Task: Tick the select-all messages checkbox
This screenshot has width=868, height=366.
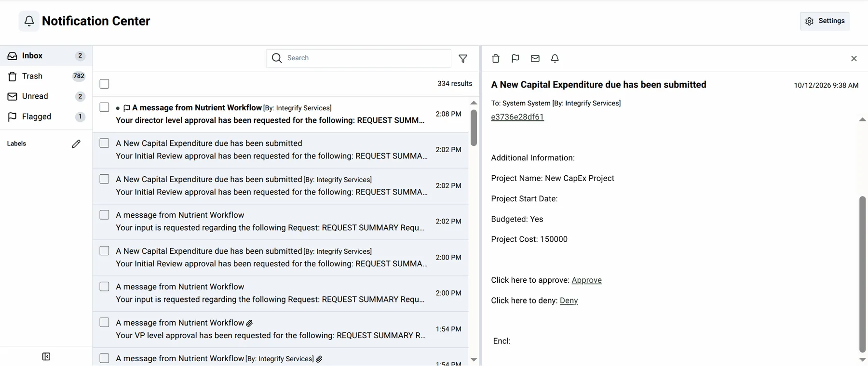Action: (104, 84)
